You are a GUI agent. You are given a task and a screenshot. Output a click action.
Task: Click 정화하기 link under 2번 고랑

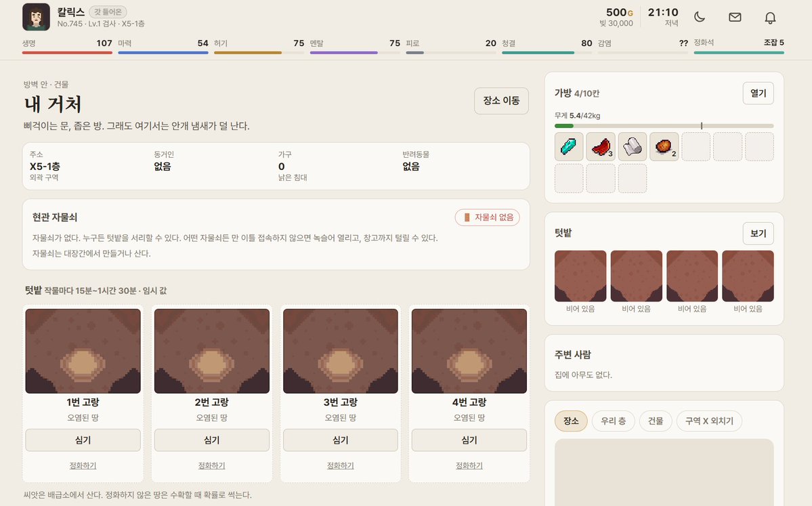[x=212, y=465]
